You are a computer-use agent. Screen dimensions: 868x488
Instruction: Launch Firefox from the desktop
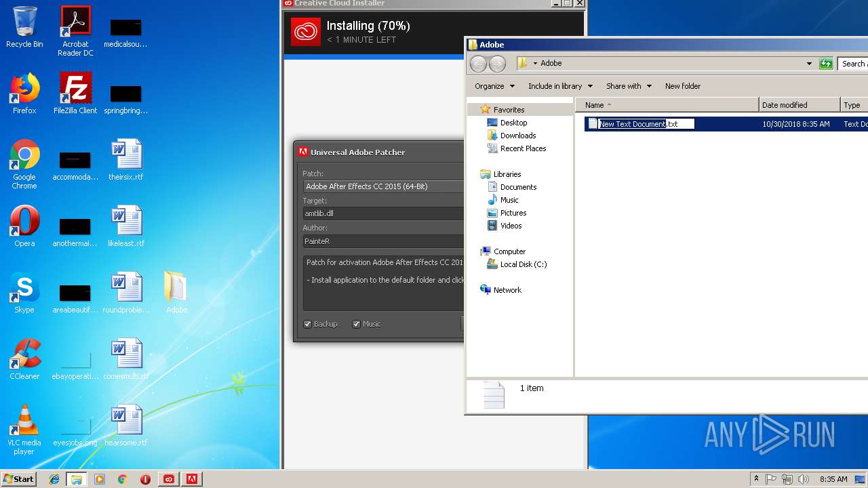(24, 94)
